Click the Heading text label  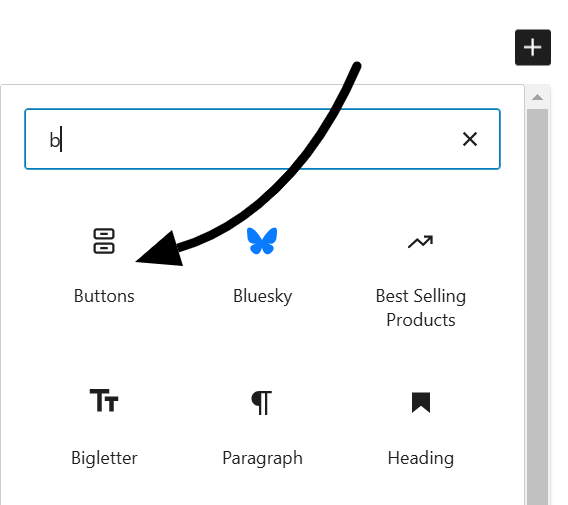coord(421,458)
